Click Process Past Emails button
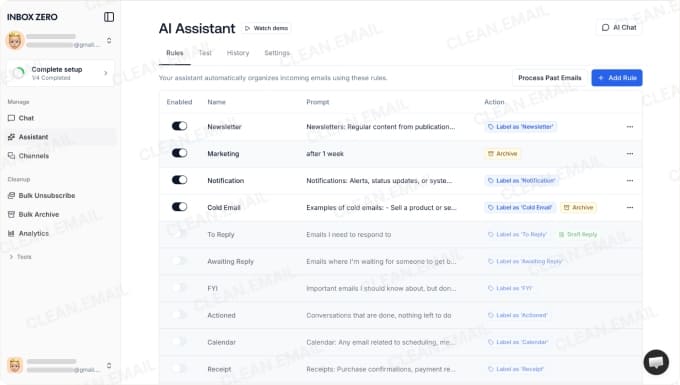 (x=549, y=78)
